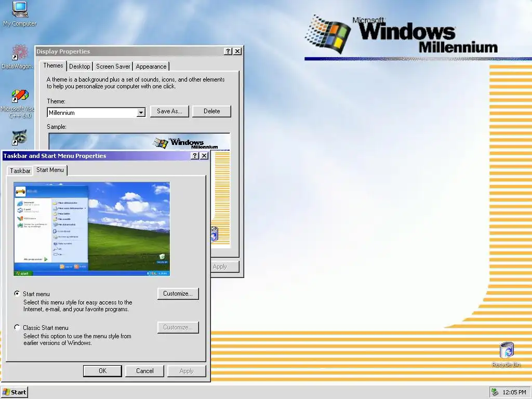Open the Screen Saver tab
The width and height of the screenshot is (532, 399).
pos(113,66)
